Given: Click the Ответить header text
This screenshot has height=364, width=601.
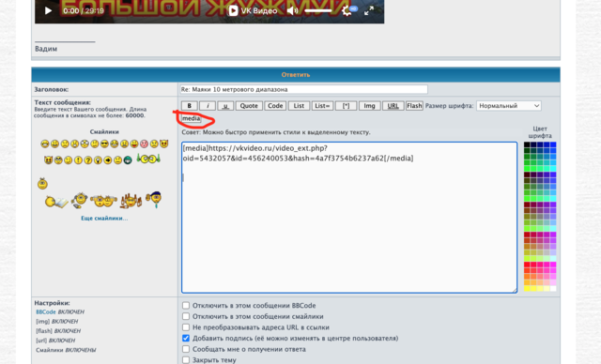Looking at the screenshot, I should [x=296, y=75].
